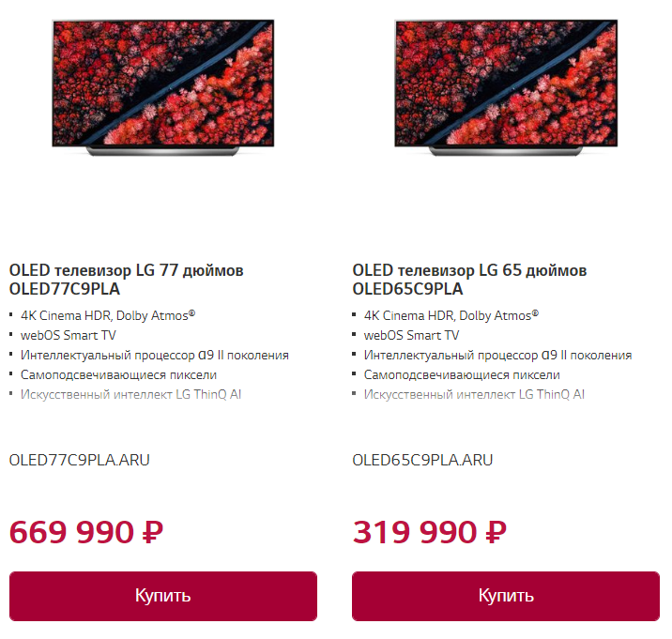The image size is (672, 639).
Task: Click the 77-inch LG OLED TV image
Action: point(162,86)
